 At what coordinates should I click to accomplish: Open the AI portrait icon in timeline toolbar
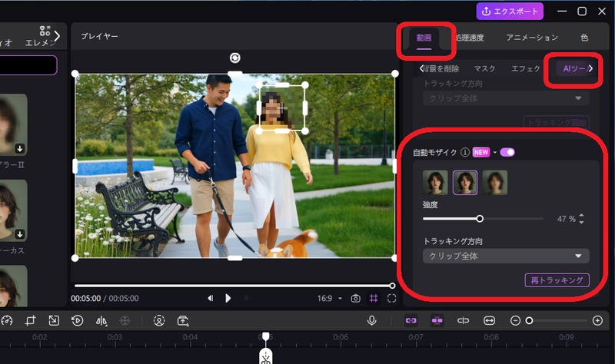[159, 320]
